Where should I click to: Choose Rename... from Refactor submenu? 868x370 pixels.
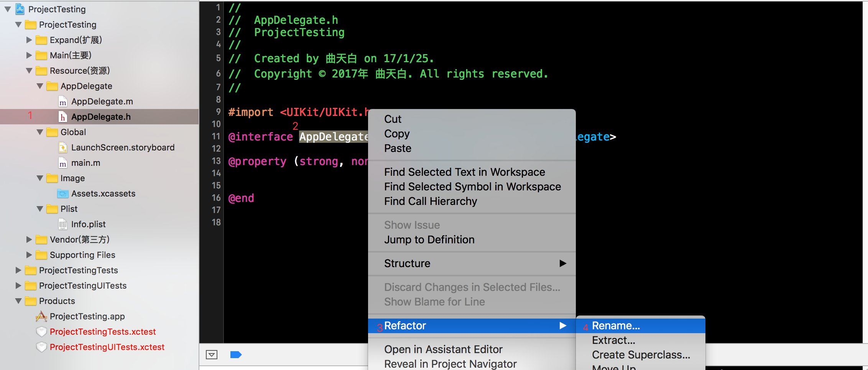616,325
